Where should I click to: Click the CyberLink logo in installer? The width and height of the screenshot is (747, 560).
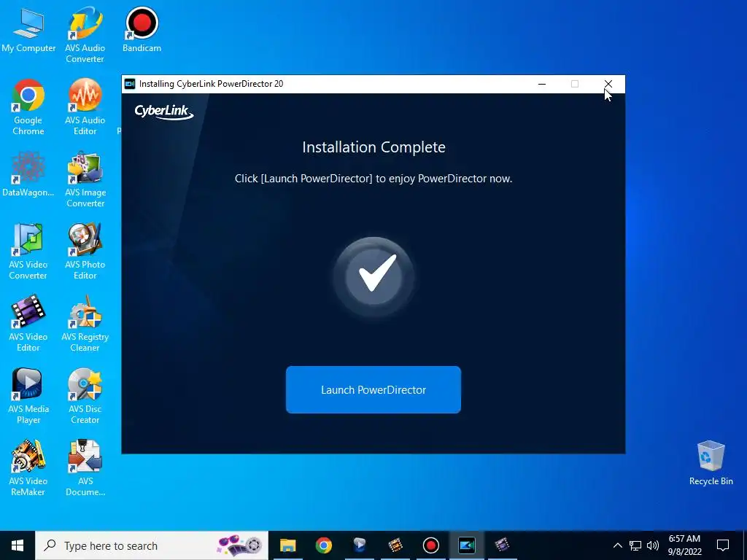point(163,112)
